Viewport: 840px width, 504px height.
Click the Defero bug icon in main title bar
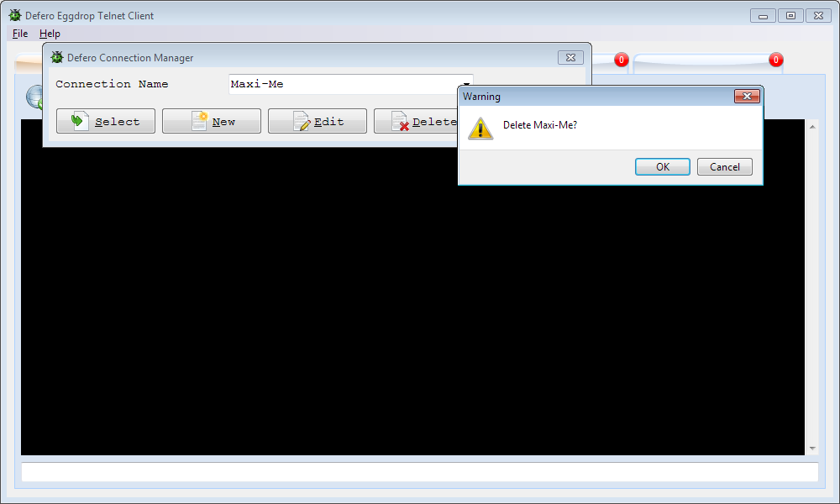15,15
